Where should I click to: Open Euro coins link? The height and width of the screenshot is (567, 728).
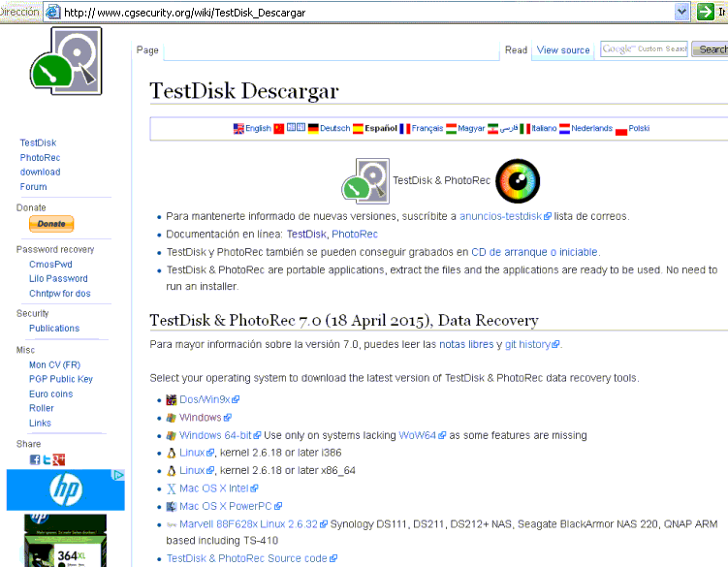51,394
